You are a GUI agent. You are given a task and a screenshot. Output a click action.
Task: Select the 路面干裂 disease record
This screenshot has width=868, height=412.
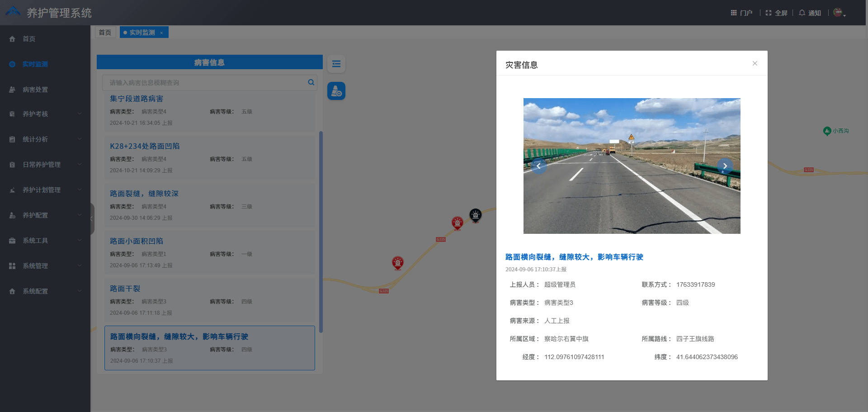(x=125, y=289)
